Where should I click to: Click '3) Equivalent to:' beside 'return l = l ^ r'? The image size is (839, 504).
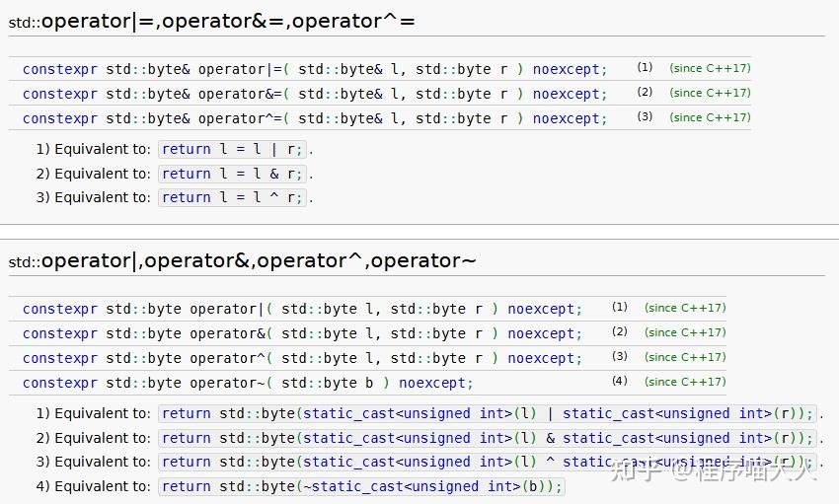point(93,197)
